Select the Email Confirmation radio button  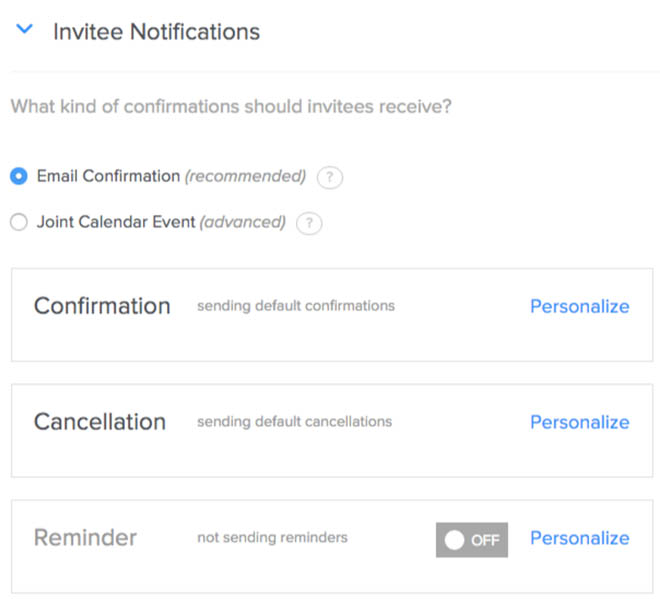(19, 176)
